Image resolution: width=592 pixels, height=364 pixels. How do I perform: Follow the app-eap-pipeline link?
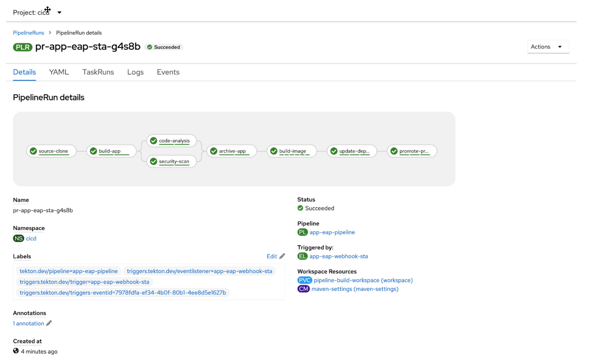tap(332, 232)
